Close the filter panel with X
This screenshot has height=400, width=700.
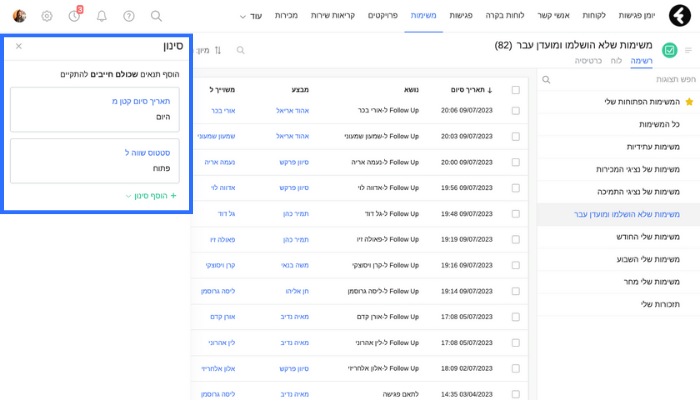19,46
